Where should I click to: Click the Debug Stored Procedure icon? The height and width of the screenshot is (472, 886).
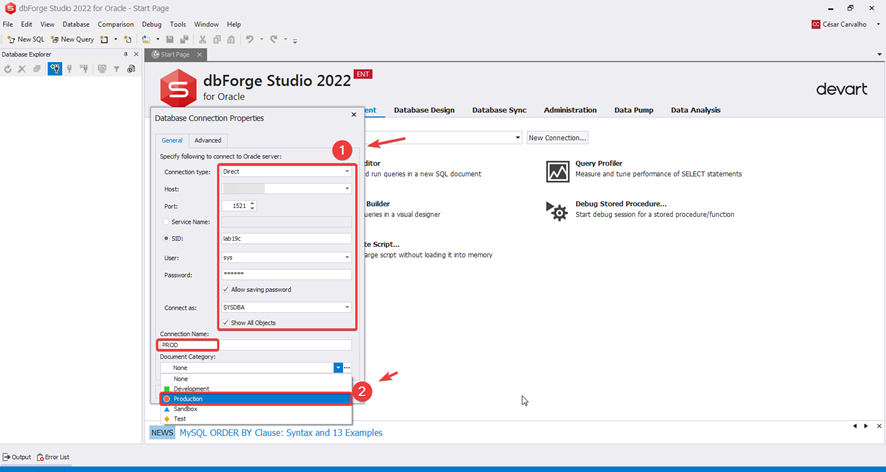click(x=558, y=210)
